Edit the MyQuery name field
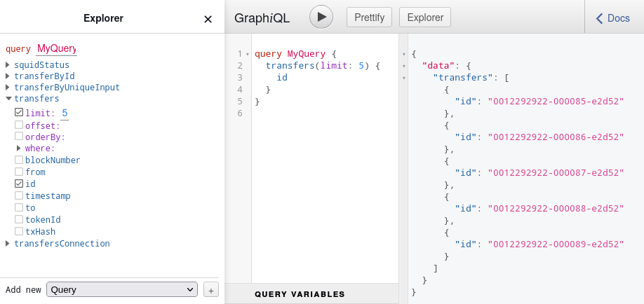The height and width of the screenshot is (304, 644). (x=56, y=49)
